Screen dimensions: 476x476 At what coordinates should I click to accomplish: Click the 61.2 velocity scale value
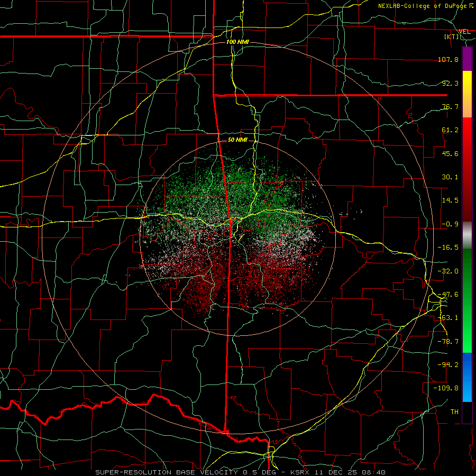point(450,130)
